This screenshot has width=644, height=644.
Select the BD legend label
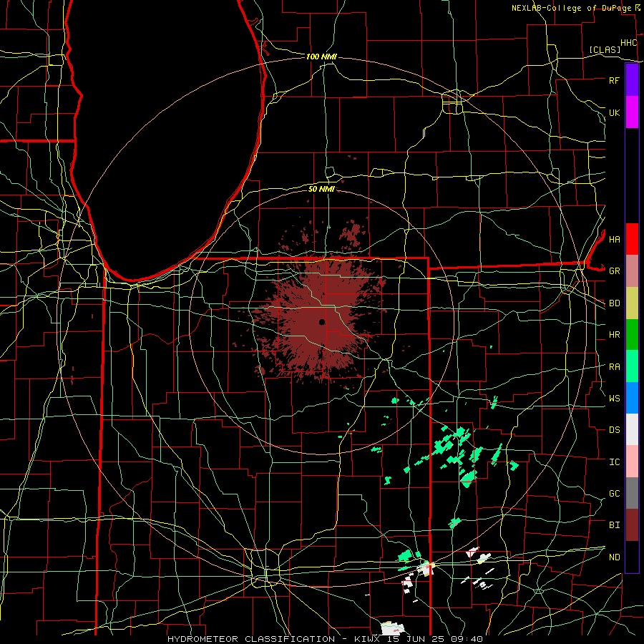tap(614, 303)
